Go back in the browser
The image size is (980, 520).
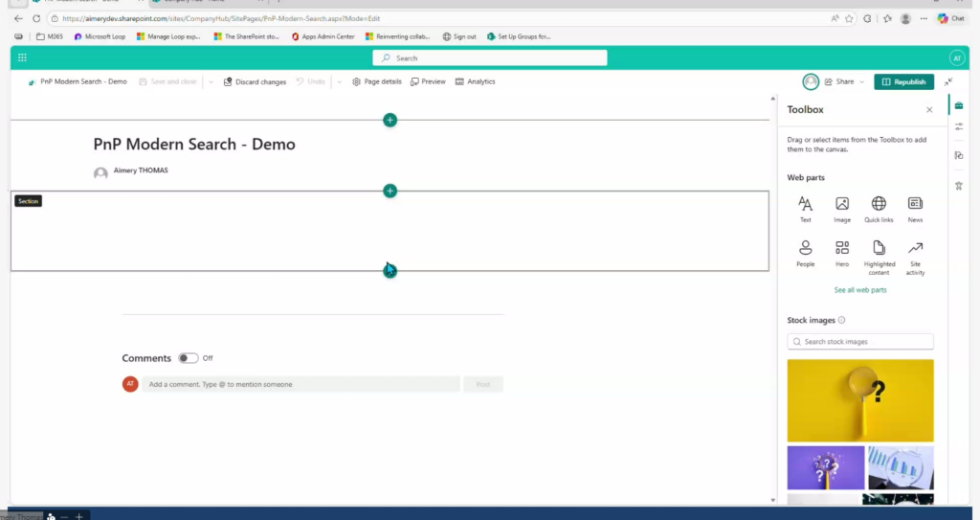point(18,18)
